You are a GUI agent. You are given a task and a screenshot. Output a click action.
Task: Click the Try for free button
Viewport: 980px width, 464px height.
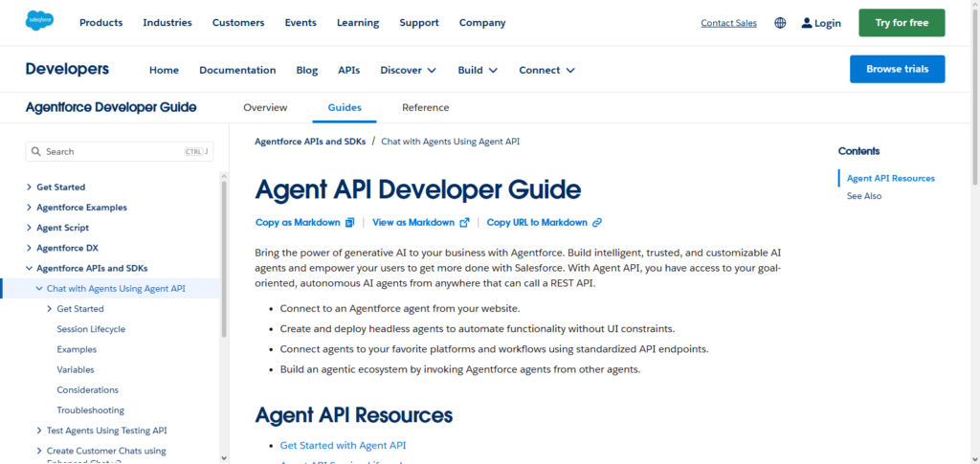(x=902, y=22)
